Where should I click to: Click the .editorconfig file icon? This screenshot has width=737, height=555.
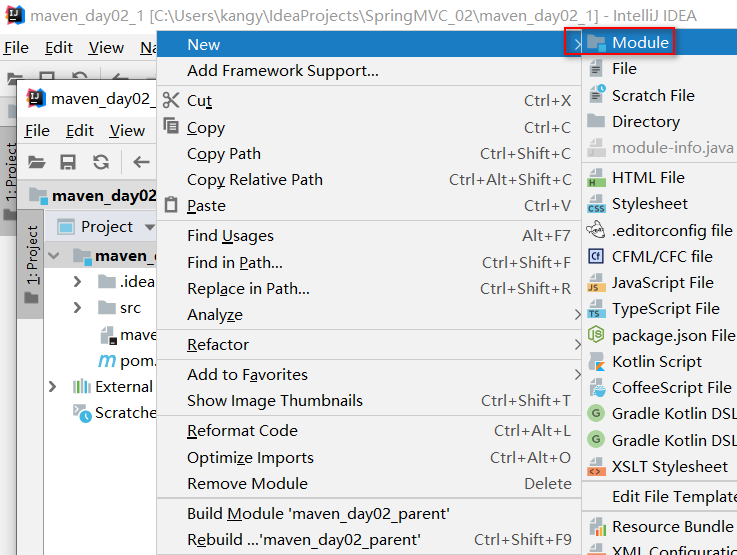pyautogui.click(x=596, y=230)
